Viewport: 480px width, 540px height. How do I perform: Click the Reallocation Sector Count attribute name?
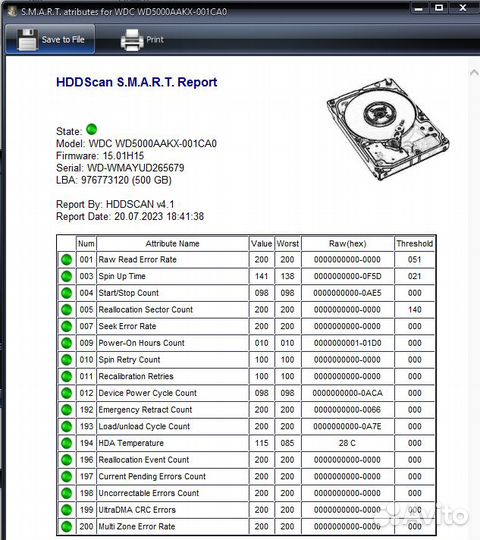tap(146, 310)
